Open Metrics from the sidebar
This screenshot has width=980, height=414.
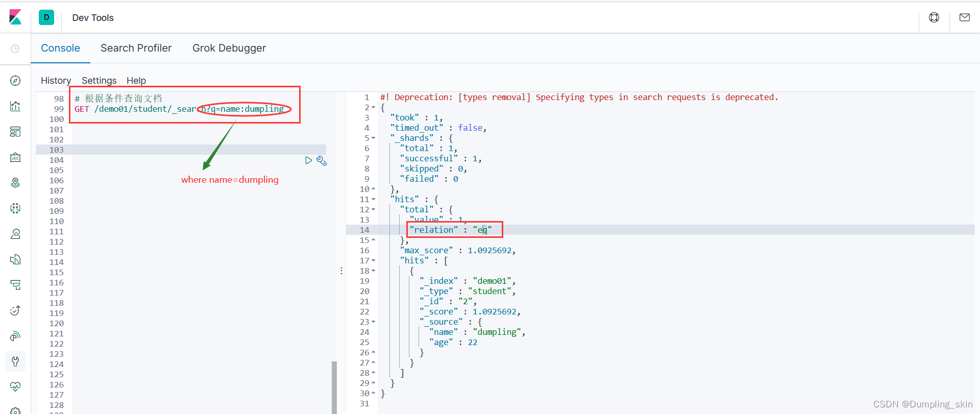15,234
